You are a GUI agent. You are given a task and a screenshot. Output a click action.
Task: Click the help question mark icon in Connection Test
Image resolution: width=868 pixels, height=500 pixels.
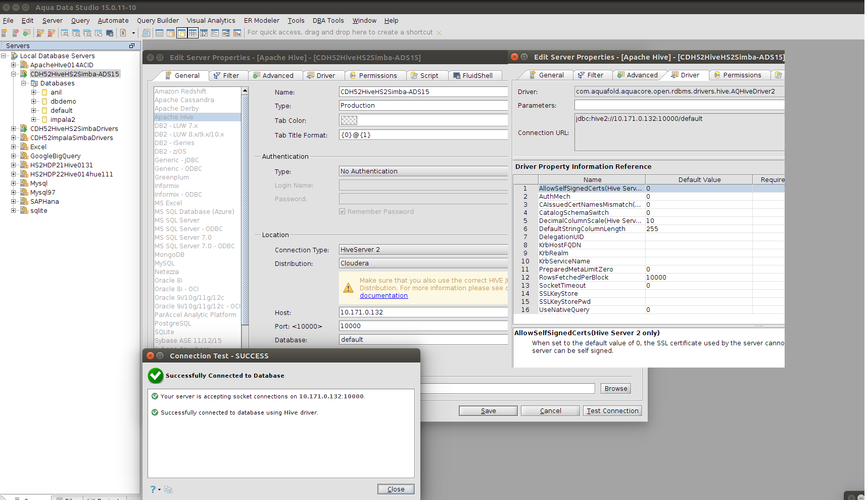coord(153,489)
